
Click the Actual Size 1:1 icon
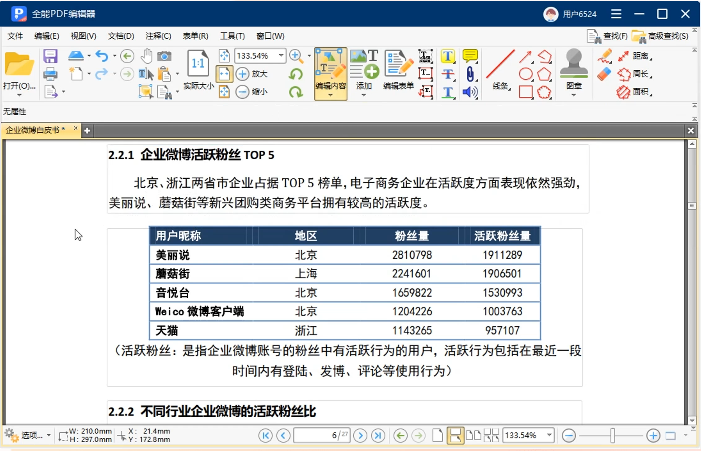[x=198, y=65]
